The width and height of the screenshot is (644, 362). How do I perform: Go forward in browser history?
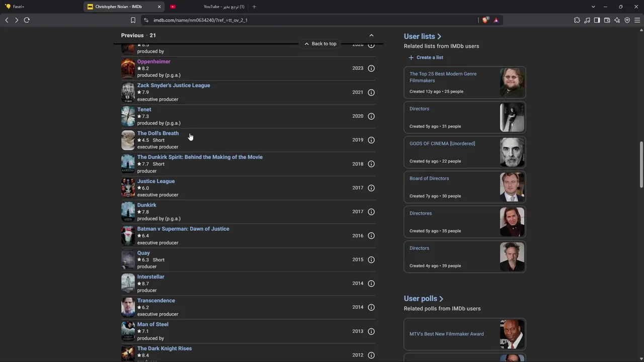click(x=17, y=20)
